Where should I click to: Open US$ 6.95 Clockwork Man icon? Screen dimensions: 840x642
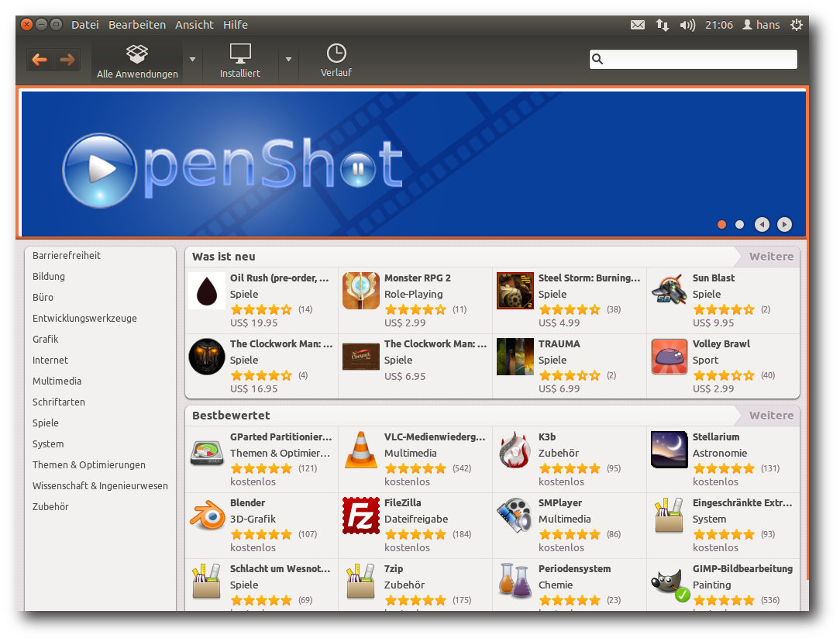361,357
